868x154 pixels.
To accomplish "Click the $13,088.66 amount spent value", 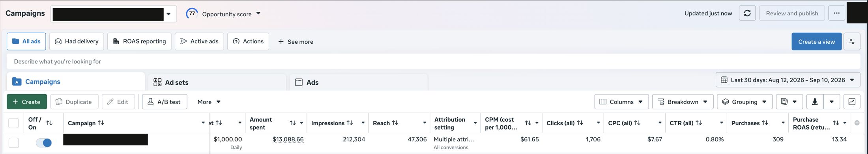I will [288, 139].
